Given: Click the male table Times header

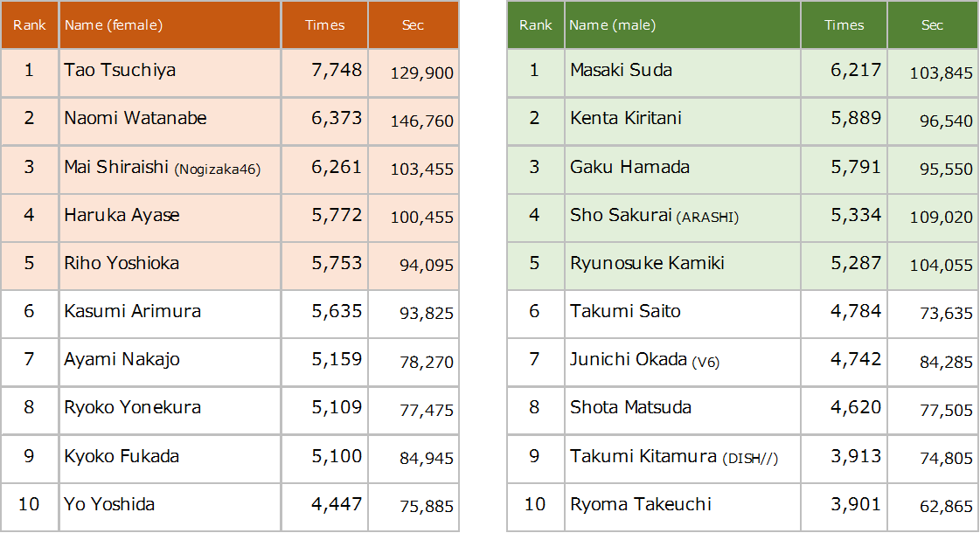Looking at the screenshot, I should point(844,25).
